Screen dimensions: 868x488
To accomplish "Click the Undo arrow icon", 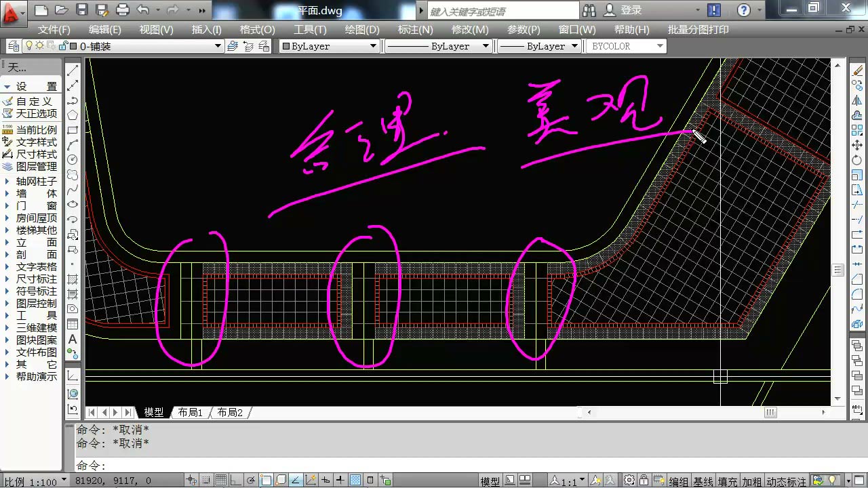I will point(142,10).
